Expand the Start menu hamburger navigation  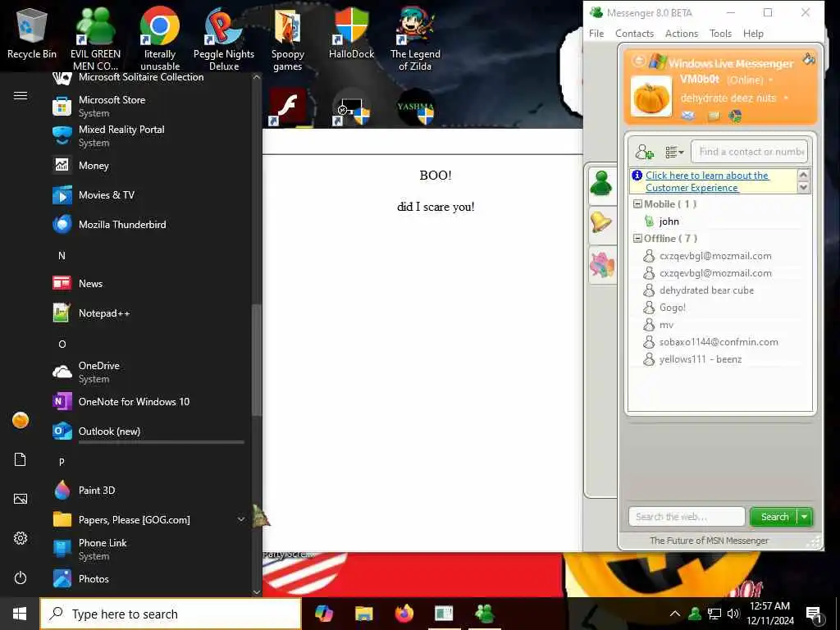21,95
